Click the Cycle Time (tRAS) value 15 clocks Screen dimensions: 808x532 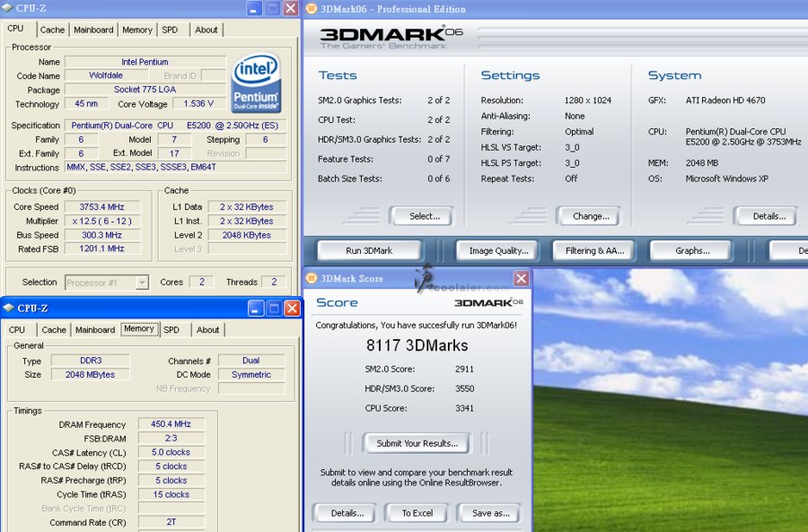point(171,494)
